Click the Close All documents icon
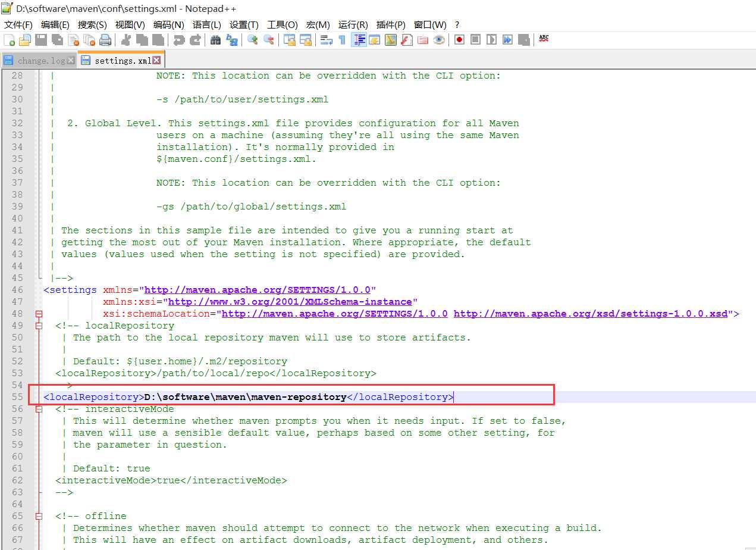 point(89,40)
